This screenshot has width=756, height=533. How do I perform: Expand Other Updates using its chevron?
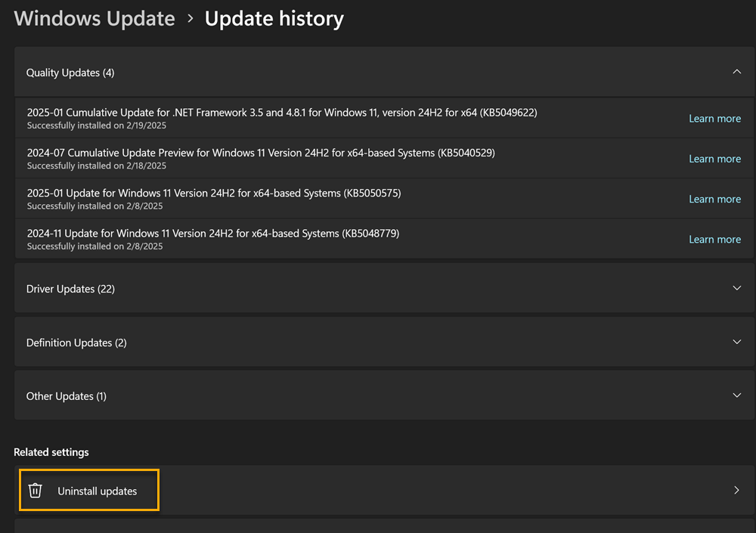736,395
